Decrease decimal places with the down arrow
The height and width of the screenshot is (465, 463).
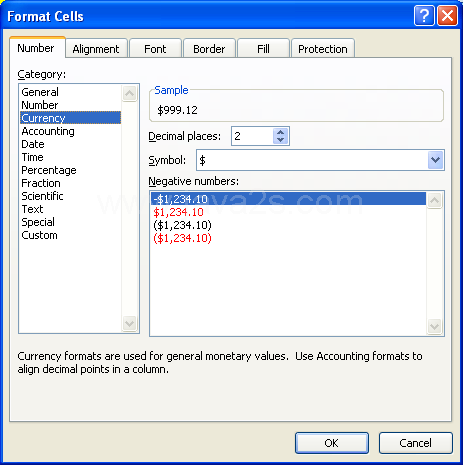coord(281,140)
